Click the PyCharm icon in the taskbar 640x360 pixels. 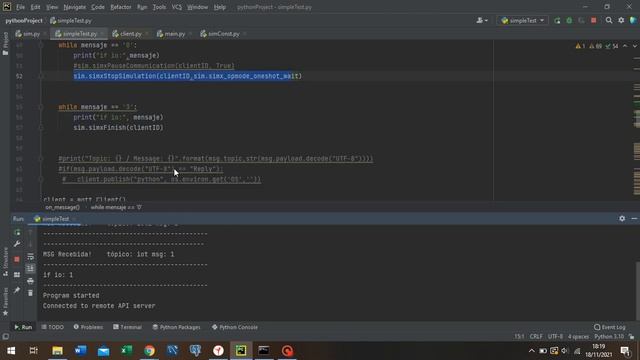point(241,351)
